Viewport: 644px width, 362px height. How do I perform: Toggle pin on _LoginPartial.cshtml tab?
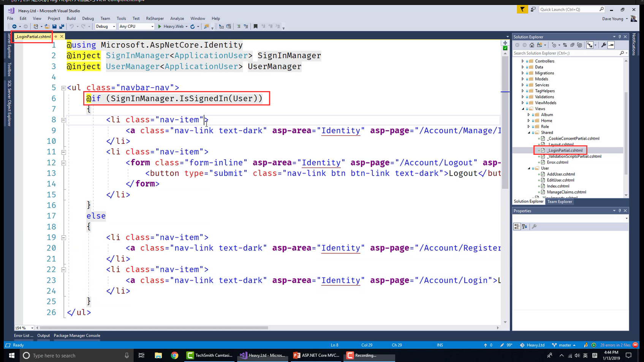56,36
